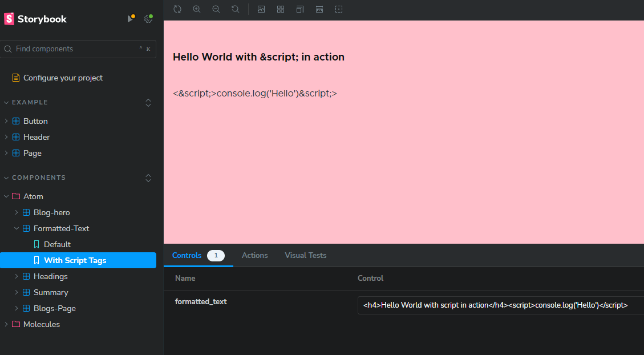Click the formatted_text argument name
Screen dimensions: 644x355
pos(201,301)
